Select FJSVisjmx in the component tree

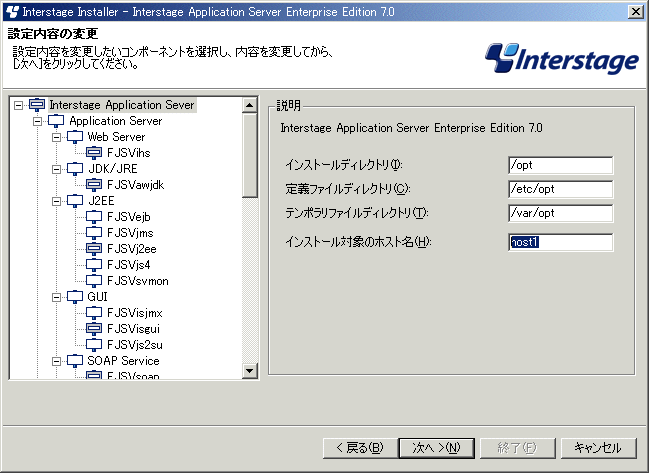135,313
